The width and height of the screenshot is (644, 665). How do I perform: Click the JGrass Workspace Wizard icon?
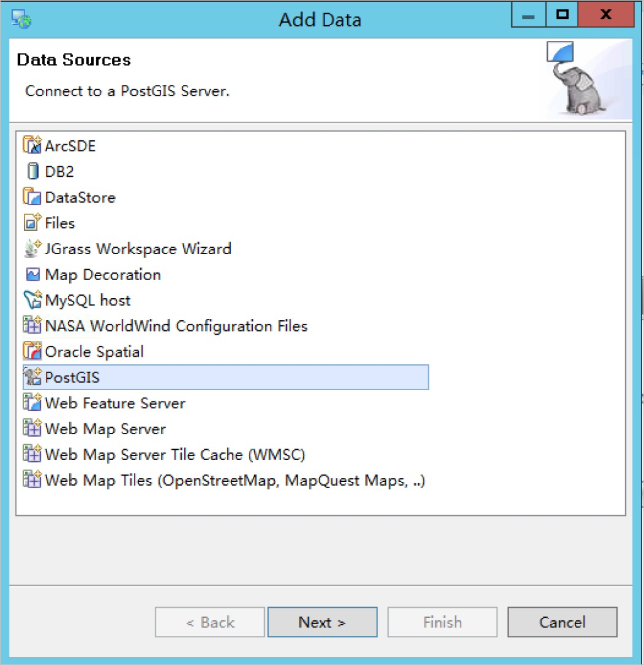[x=32, y=248]
